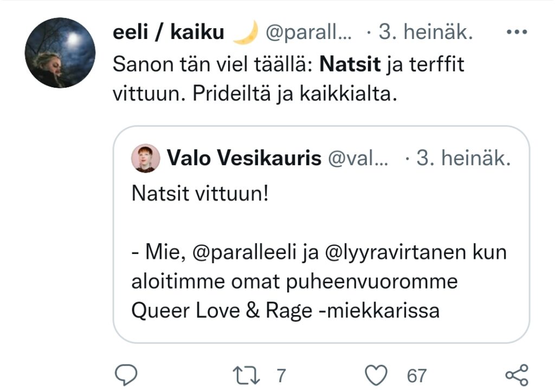Image resolution: width=555 pixels, height=392 pixels.
Task: Click the @val... handle in quoted tweet
Action: coord(358,159)
